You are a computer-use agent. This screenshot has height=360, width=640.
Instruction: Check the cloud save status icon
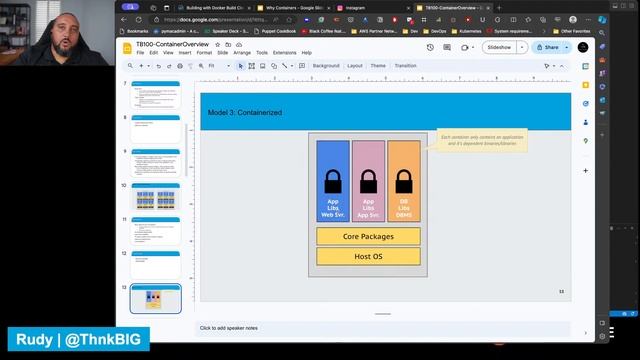(x=239, y=44)
